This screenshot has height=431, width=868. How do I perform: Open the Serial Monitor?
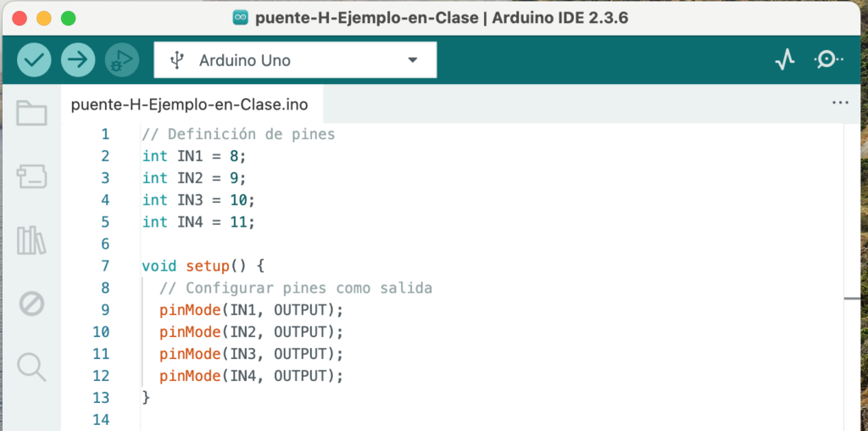pyautogui.click(x=828, y=60)
